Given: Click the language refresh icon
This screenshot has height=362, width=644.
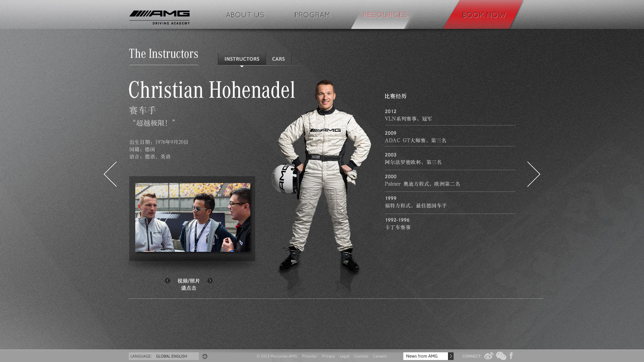Looking at the screenshot, I should pyautogui.click(x=205, y=356).
